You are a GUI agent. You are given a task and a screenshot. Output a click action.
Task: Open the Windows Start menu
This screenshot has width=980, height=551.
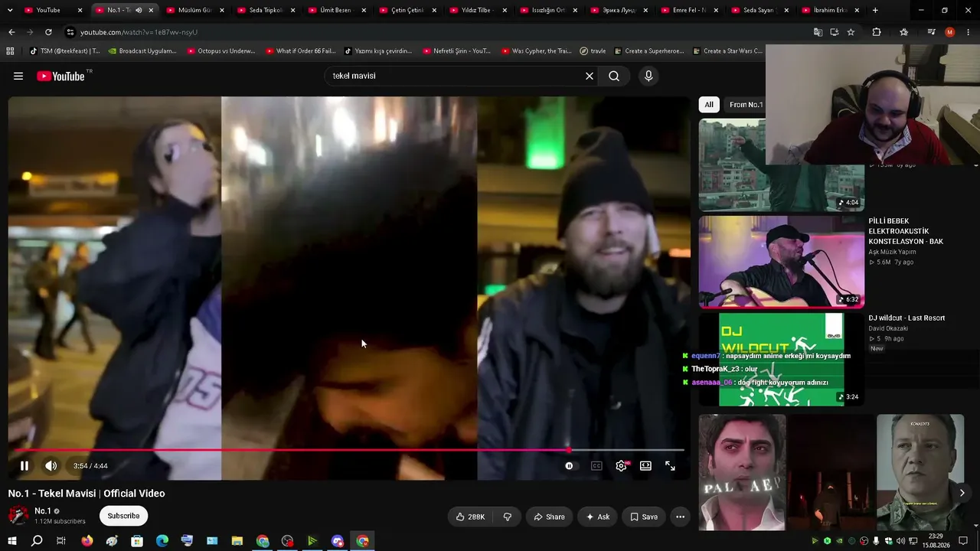(x=12, y=541)
